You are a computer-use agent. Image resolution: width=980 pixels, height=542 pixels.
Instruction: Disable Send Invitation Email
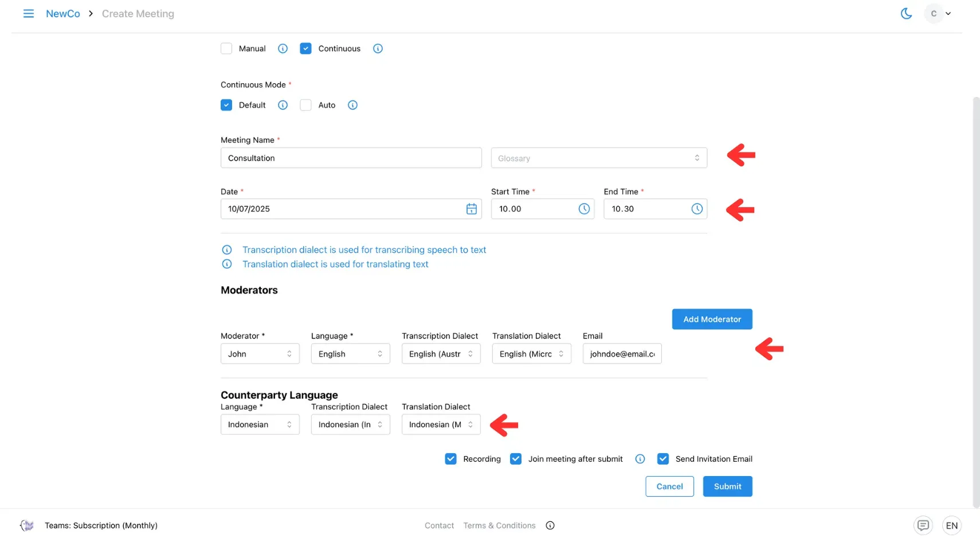pyautogui.click(x=663, y=459)
